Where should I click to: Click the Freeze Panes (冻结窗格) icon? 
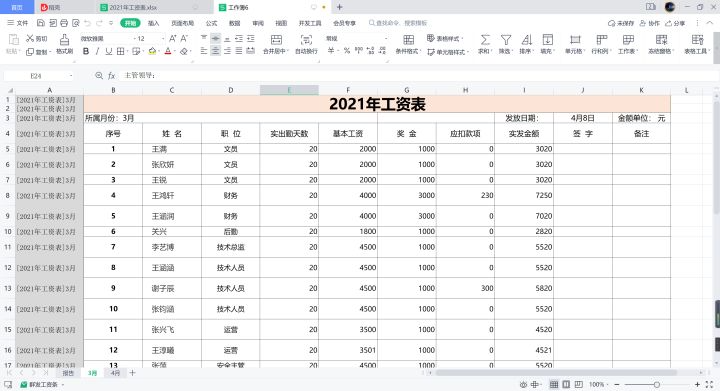(661, 40)
